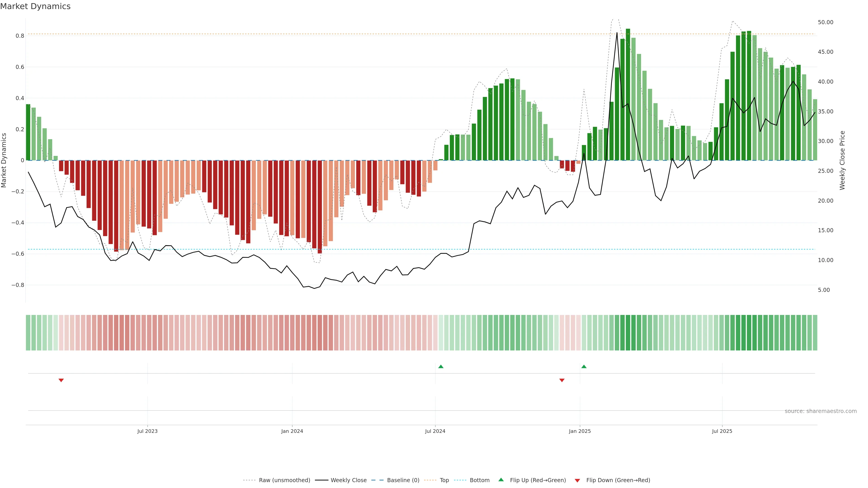The height and width of the screenshot is (488, 868).
Task: Click the Flip Down legend triangle icon
Action: pyautogui.click(x=577, y=480)
